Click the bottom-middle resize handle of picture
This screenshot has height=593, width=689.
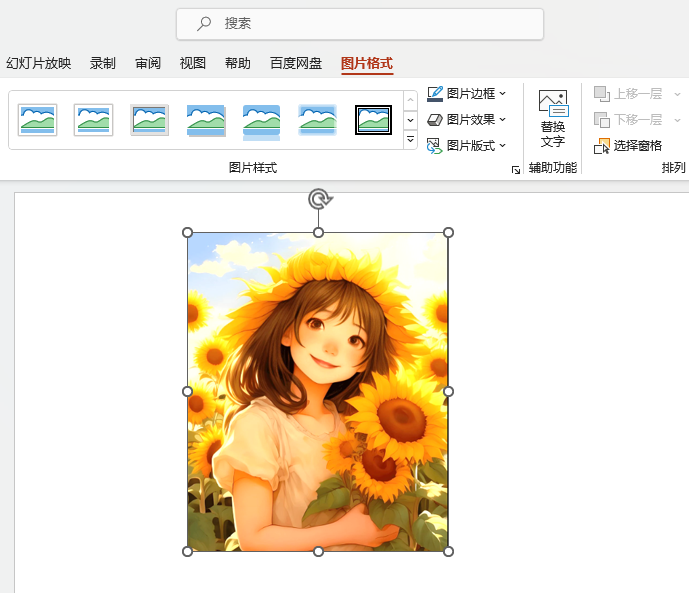[x=319, y=551]
